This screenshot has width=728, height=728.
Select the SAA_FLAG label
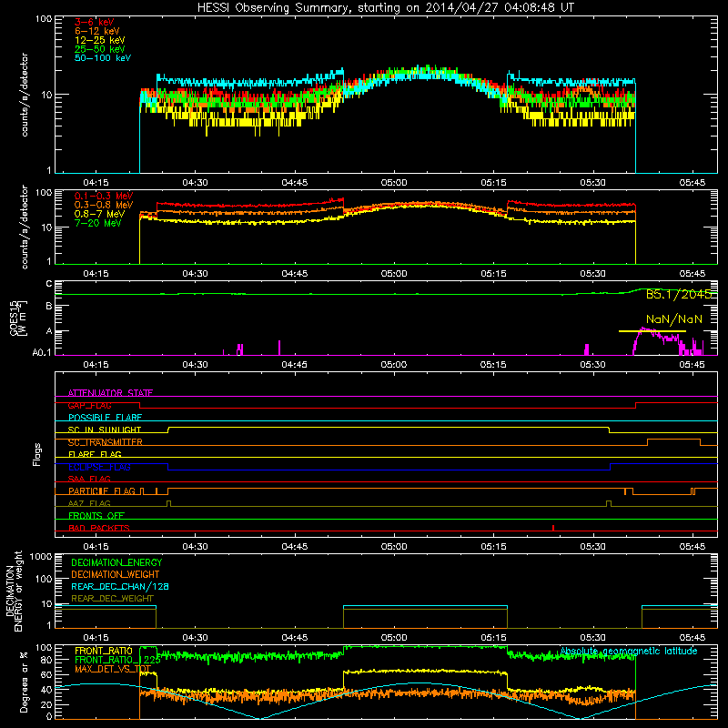[89, 479]
